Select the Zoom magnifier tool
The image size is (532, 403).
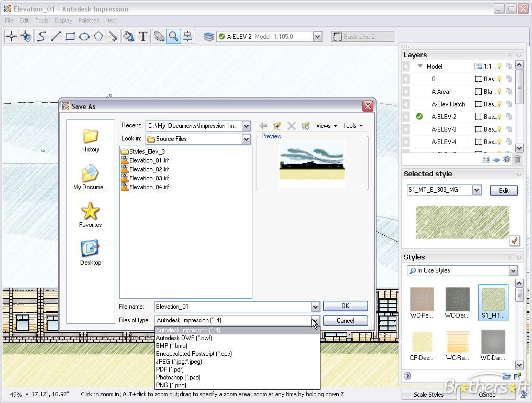pyautogui.click(x=174, y=36)
